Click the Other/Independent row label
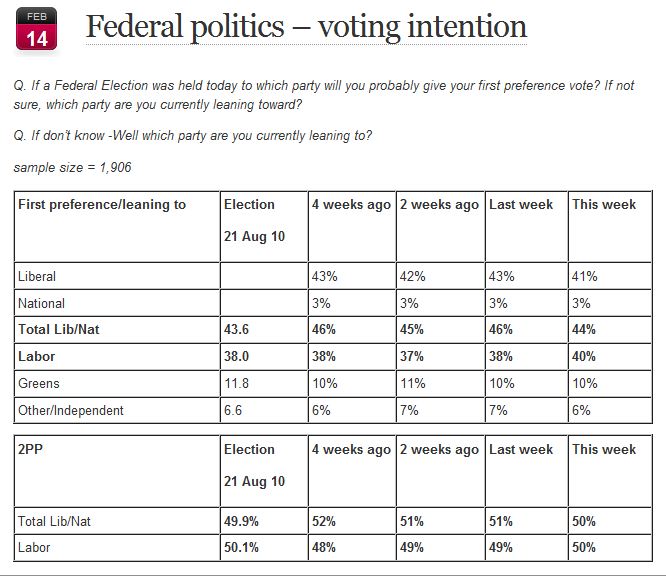Viewport: 666px width, 576px height. (71, 410)
